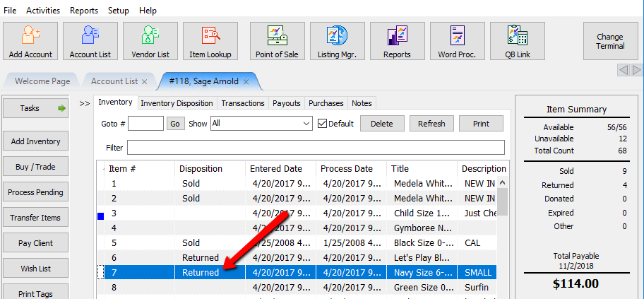Viewport: 644px width, 299px height.
Task: Switch to the Account List tab
Action: pyautogui.click(x=114, y=81)
